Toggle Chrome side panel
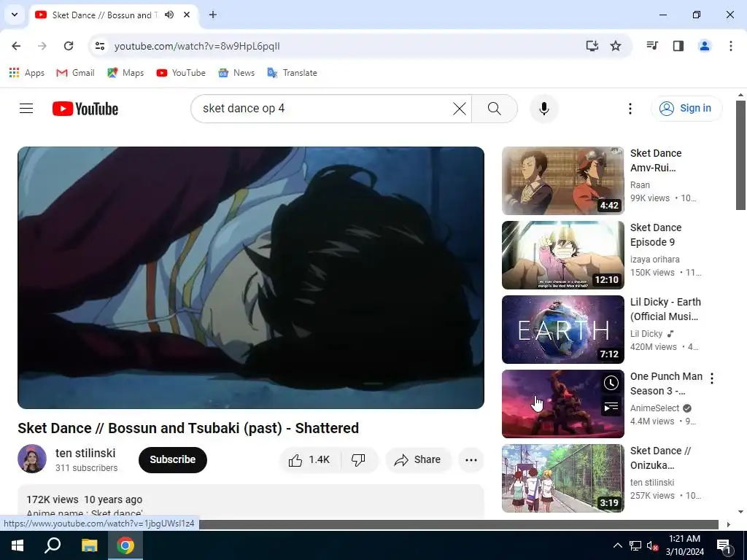This screenshot has width=747, height=560. (x=678, y=46)
